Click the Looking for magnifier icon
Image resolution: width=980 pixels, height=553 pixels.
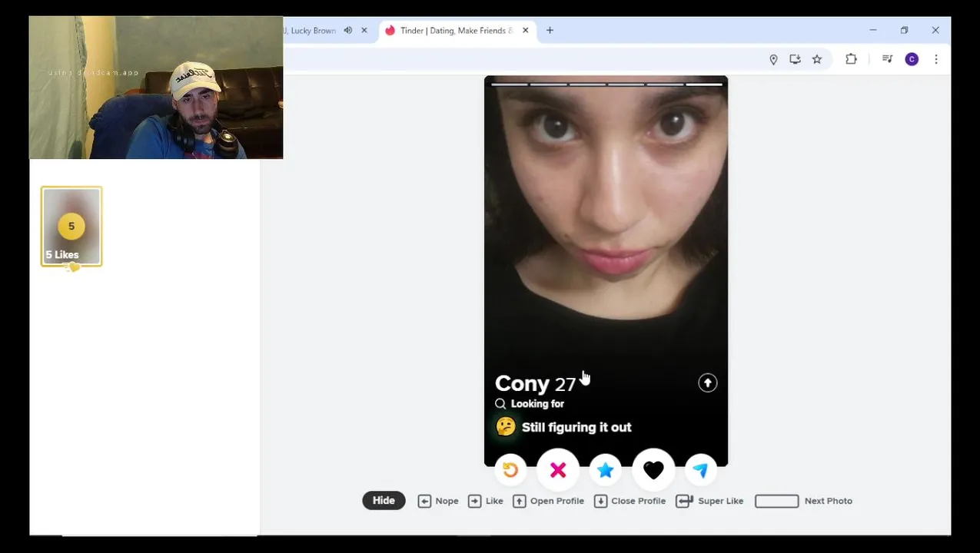(x=500, y=403)
